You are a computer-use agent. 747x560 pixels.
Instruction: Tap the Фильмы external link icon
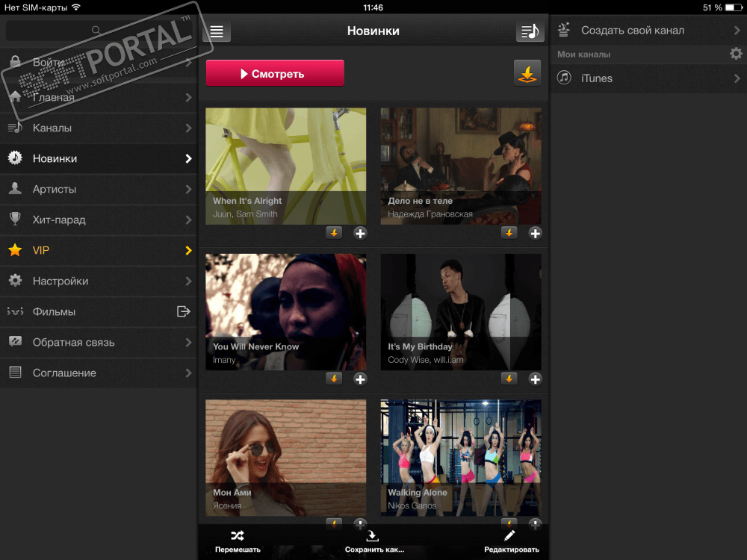(x=184, y=311)
